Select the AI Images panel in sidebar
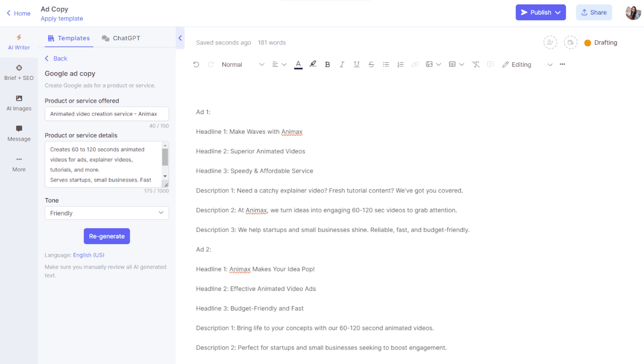 19,103
